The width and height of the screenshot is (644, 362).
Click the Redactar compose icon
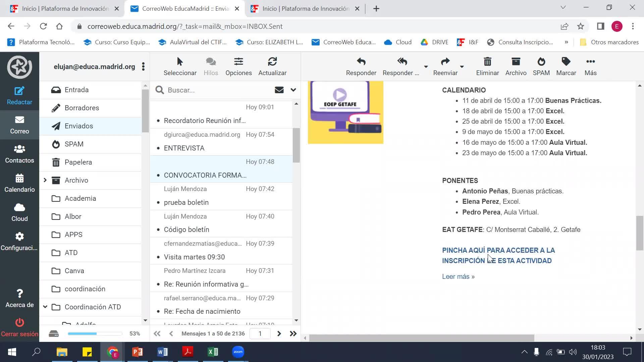pyautogui.click(x=19, y=91)
